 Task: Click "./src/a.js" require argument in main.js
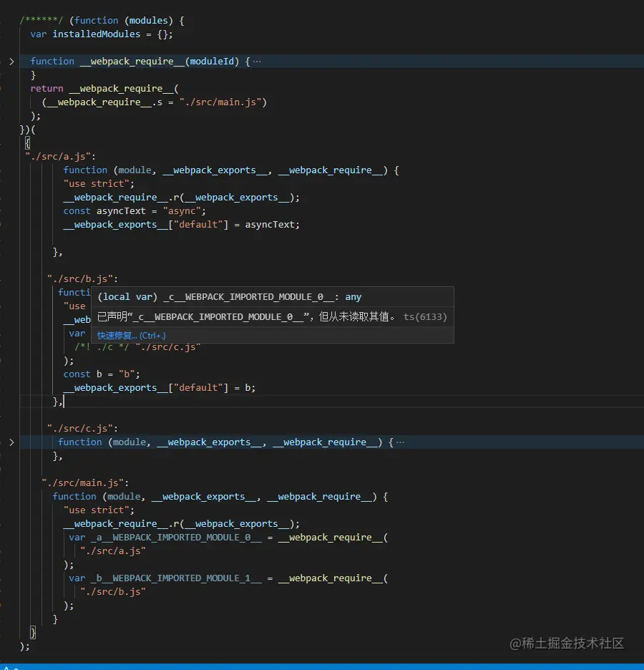113,550
